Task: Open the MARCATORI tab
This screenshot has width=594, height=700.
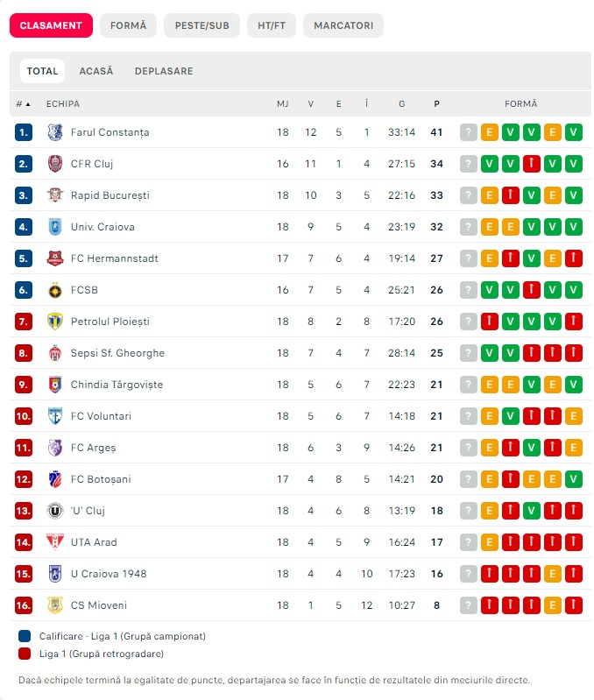Action: [x=343, y=25]
